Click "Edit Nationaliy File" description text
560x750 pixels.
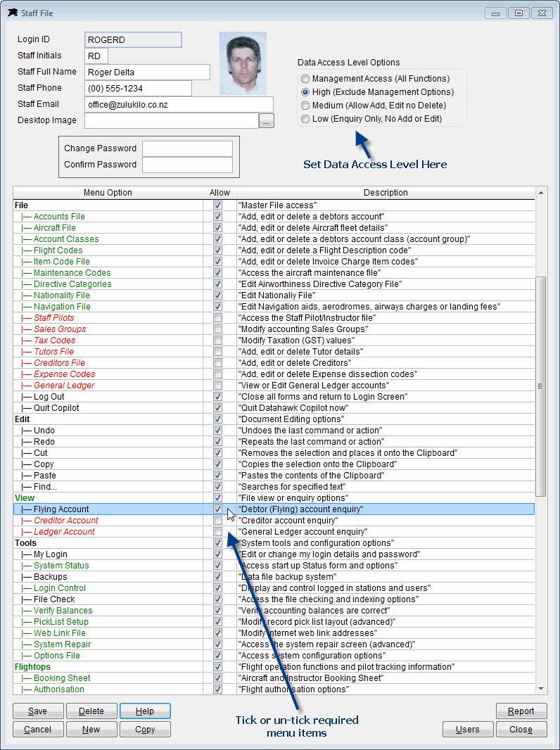pos(277,295)
